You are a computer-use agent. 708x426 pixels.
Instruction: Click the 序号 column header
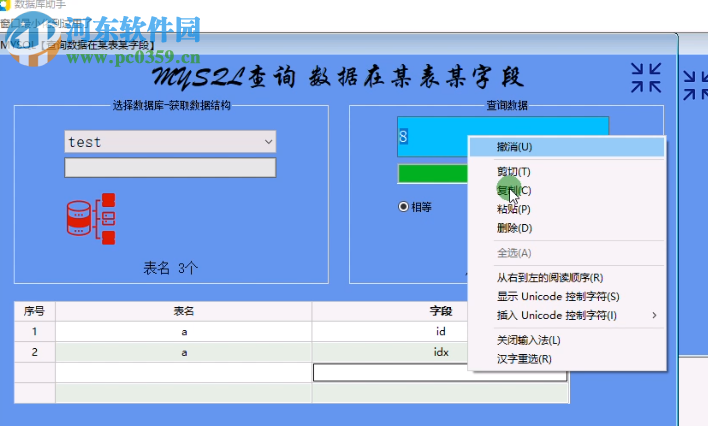point(34,311)
